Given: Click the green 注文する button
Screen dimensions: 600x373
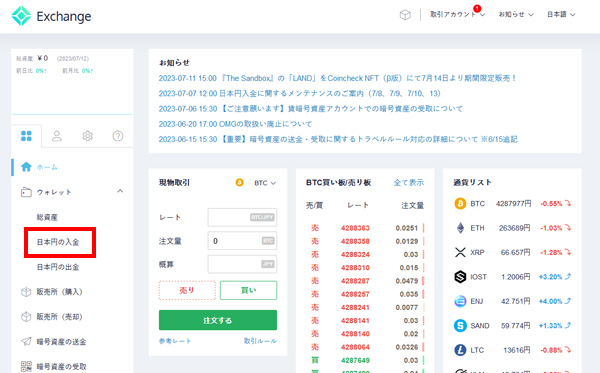Looking at the screenshot, I should coord(218,320).
